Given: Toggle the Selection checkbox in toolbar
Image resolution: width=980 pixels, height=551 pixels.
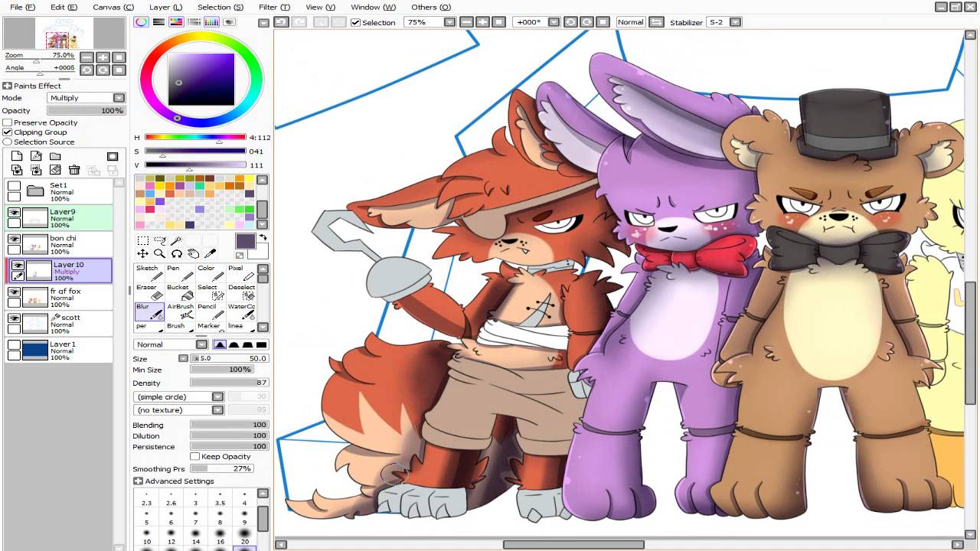Looking at the screenshot, I should click(x=355, y=22).
